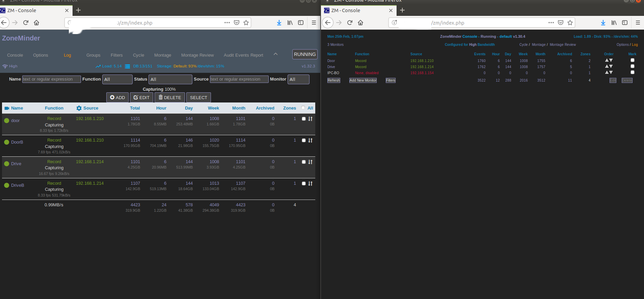Click back arrow in left Firefox window
Viewport: 644px width, 299px height.
pyautogui.click(x=4, y=23)
